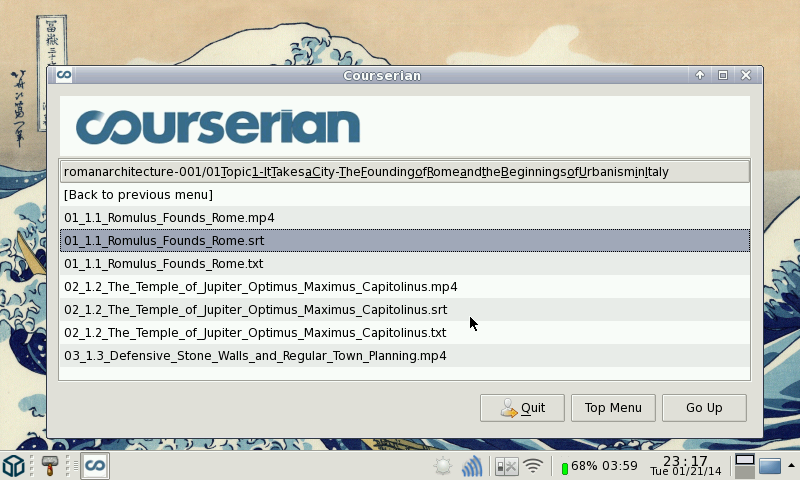
Task: Select 03_1.3_Defensive_Stone_Walls video file
Action: coord(255,355)
